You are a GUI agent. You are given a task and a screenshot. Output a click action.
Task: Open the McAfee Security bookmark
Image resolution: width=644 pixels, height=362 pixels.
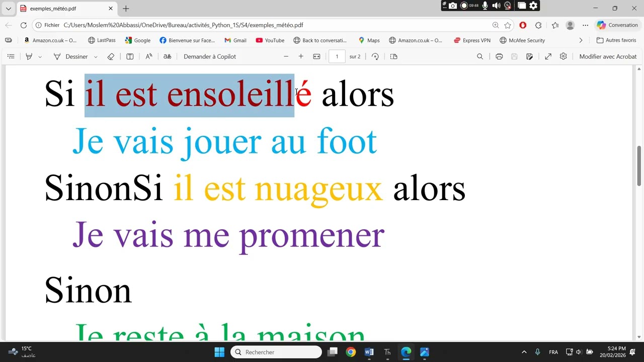click(522, 40)
